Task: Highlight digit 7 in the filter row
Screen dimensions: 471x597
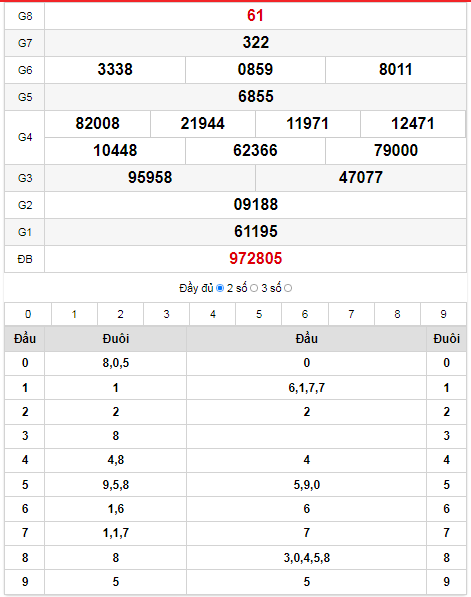Action: click(x=351, y=314)
